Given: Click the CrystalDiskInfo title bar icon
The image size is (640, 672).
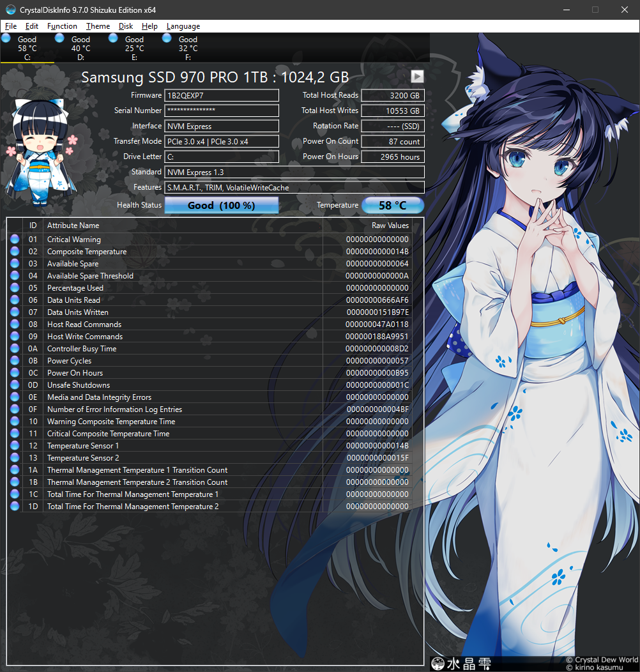Looking at the screenshot, I should 11,10.
